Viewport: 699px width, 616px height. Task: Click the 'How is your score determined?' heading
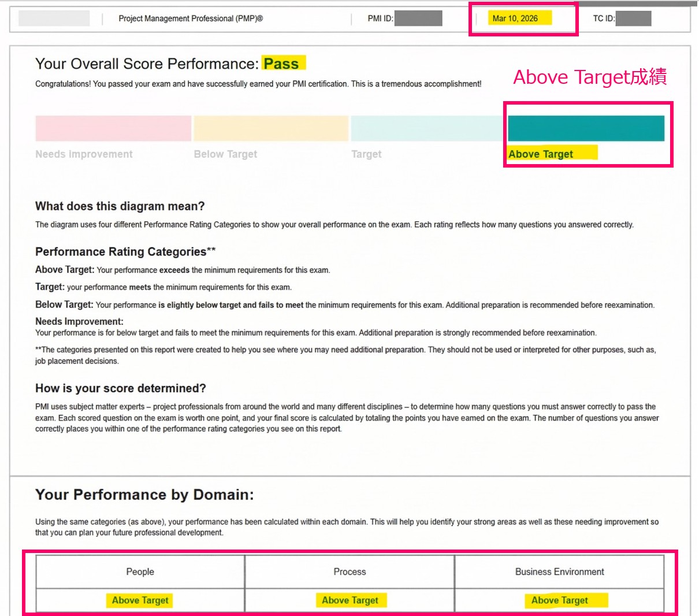(x=121, y=388)
